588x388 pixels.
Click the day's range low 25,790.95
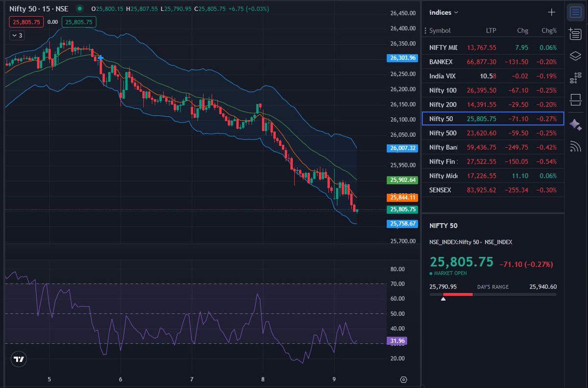443,287
